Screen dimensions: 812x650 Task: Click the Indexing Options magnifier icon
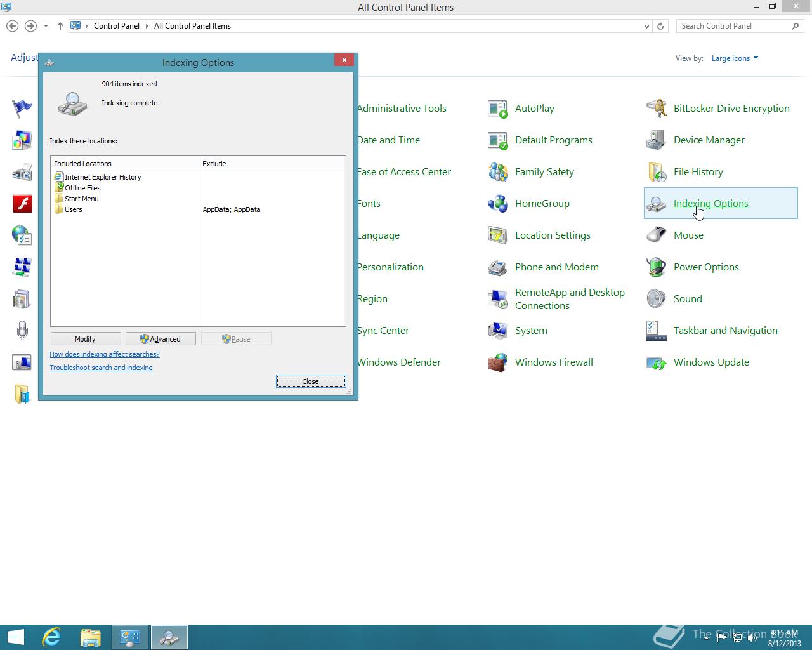657,204
